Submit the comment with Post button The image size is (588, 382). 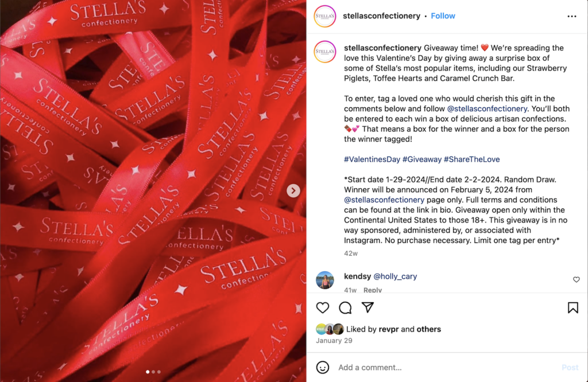[x=570, y=368]
